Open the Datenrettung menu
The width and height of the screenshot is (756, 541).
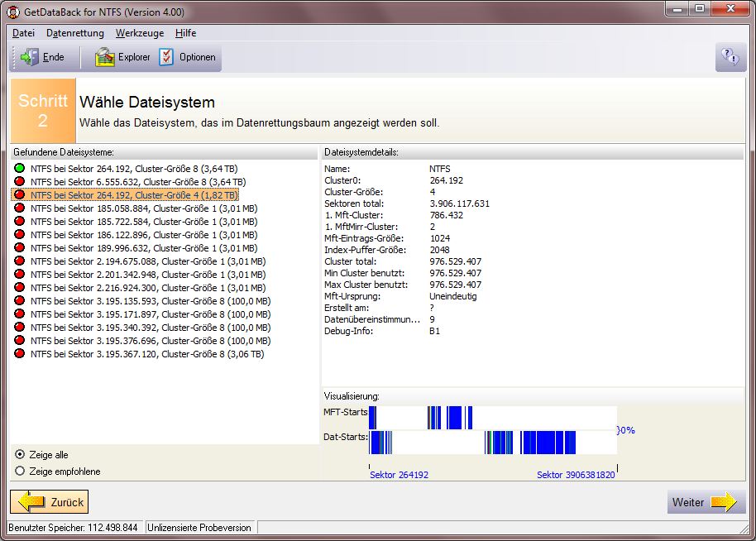(75, 33)
